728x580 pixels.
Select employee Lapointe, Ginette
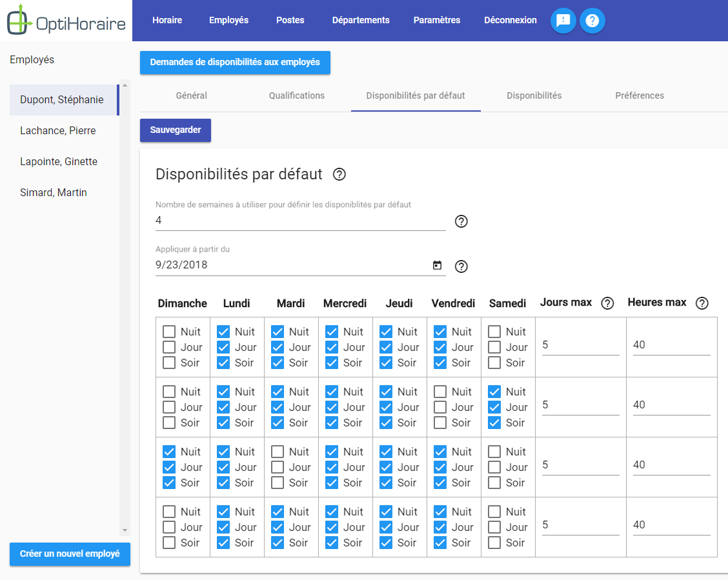coord(64,162)
